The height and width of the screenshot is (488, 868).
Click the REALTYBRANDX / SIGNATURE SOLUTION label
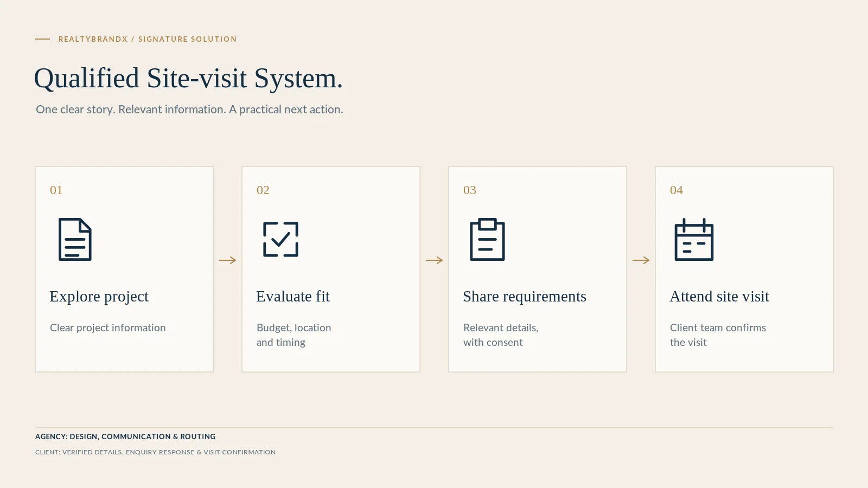148,39
